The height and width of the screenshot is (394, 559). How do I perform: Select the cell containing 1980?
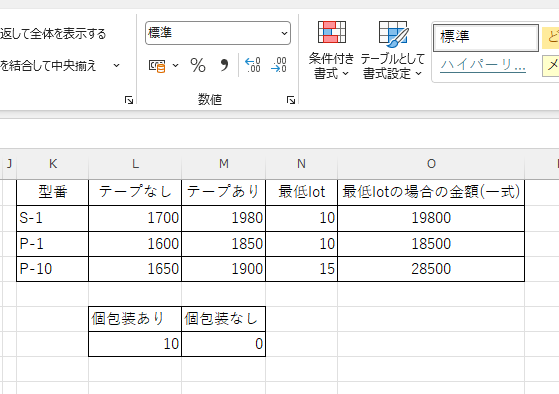click(x=224, y=218)
